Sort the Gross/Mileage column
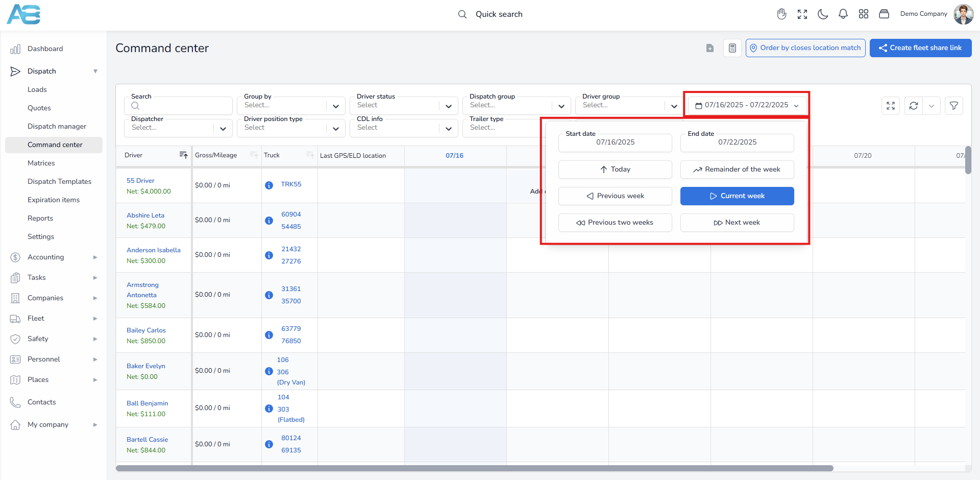Viewport: 980px width, 480px height. coord(254,155)
